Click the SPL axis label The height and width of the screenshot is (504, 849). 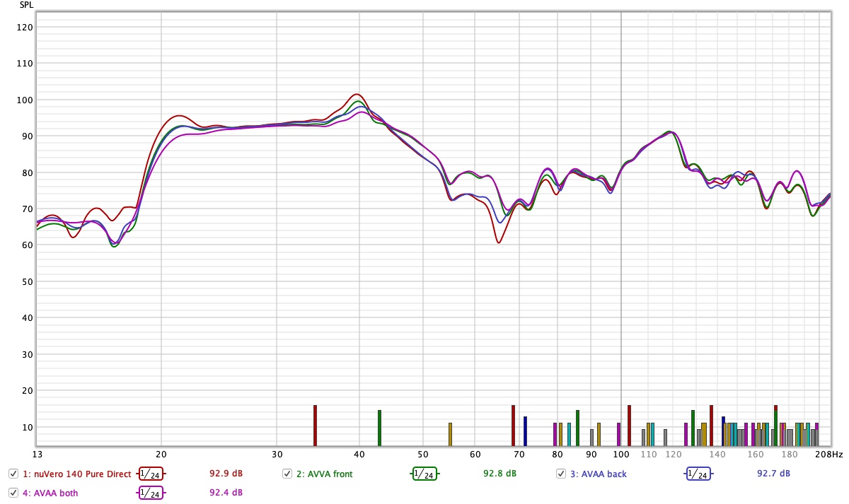(25, 5)
